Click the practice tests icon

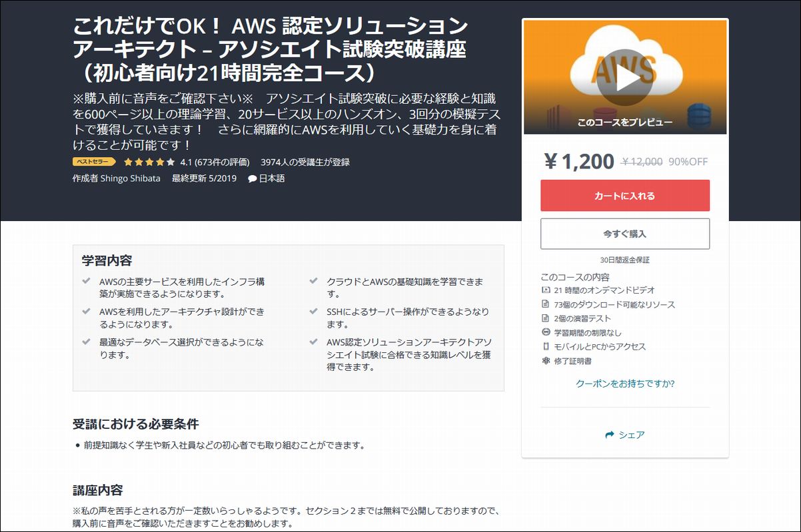546,318
